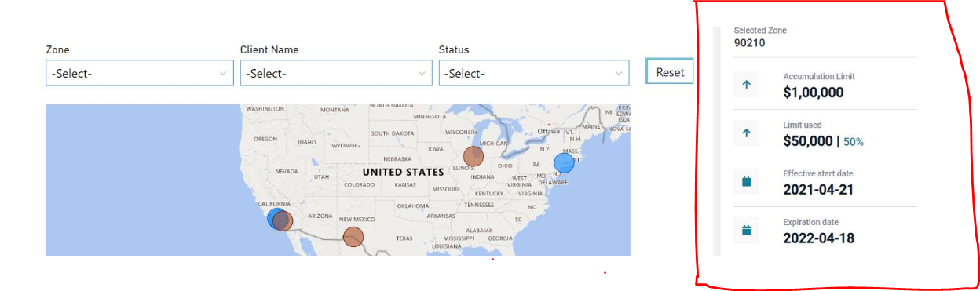Click the 2021-04-21 start date value
980x291 pixels.
tap(818, 190)
